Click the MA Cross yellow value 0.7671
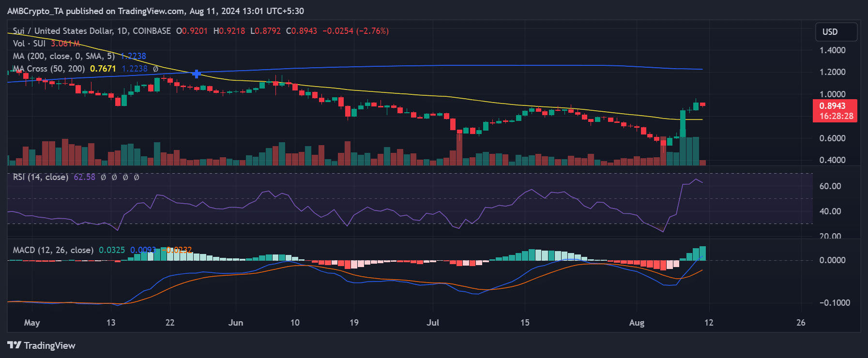Viewport: 868px width, 358px height. point(103,69)
